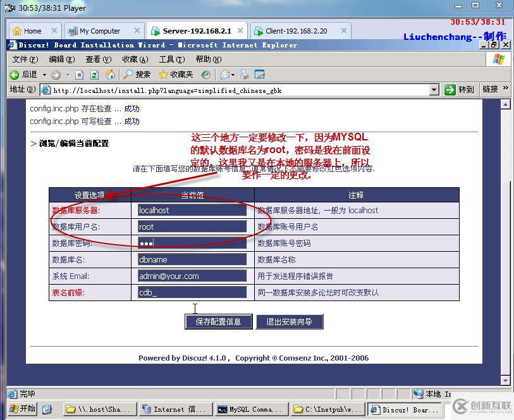Click the page scrollbar up arrow
514x420 pixels.
pos(505,104)
